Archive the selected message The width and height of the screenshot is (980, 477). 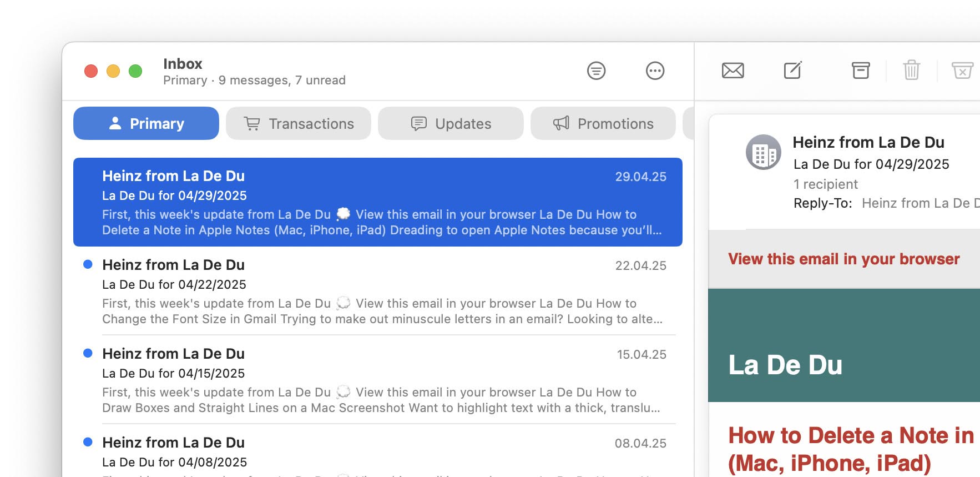pyautogui.click(x=861, y=70)
